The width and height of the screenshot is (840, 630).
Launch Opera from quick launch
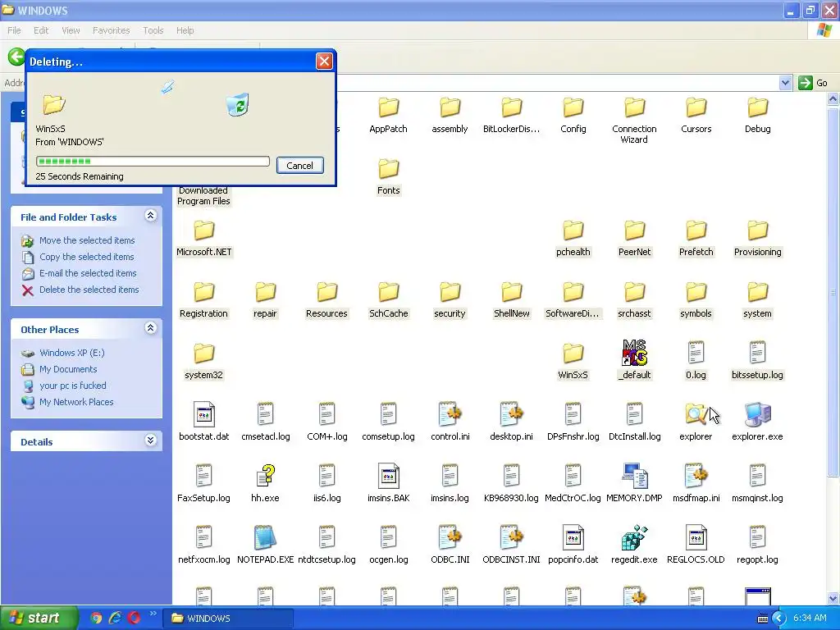[x=134, y=618]
